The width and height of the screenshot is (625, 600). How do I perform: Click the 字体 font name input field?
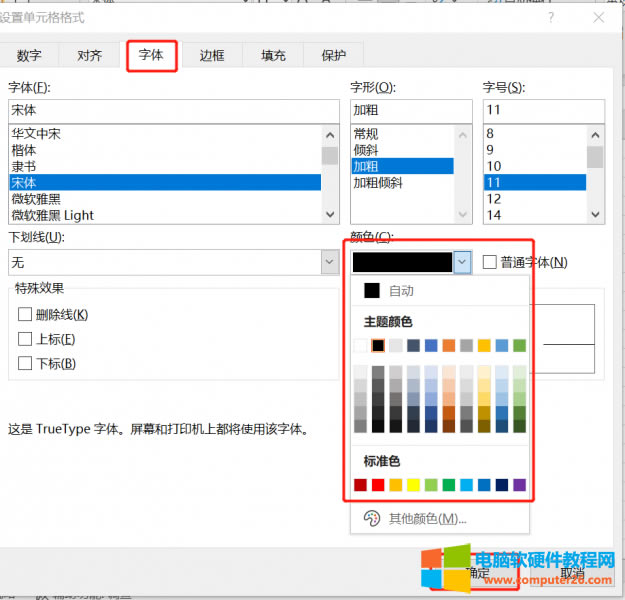pos(172,110)
